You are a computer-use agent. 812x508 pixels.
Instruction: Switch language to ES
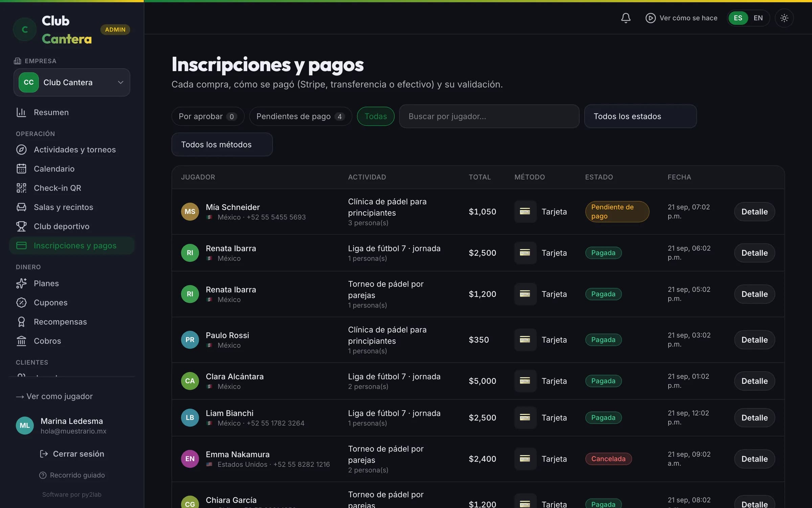coord(738,18)
